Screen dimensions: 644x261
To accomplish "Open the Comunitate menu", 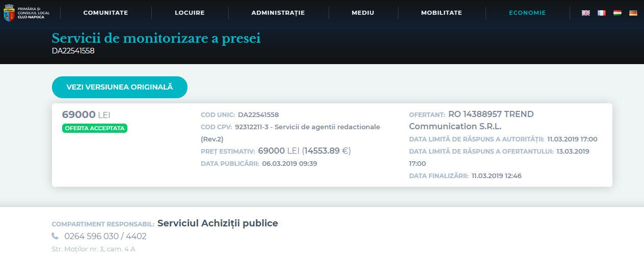I will click(105, 13).
